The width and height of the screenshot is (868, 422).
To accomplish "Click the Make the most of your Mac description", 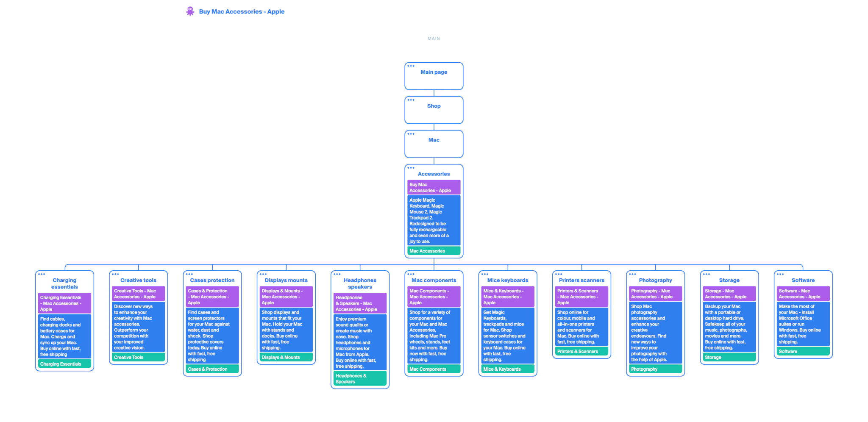I will [x=803, y=324].
